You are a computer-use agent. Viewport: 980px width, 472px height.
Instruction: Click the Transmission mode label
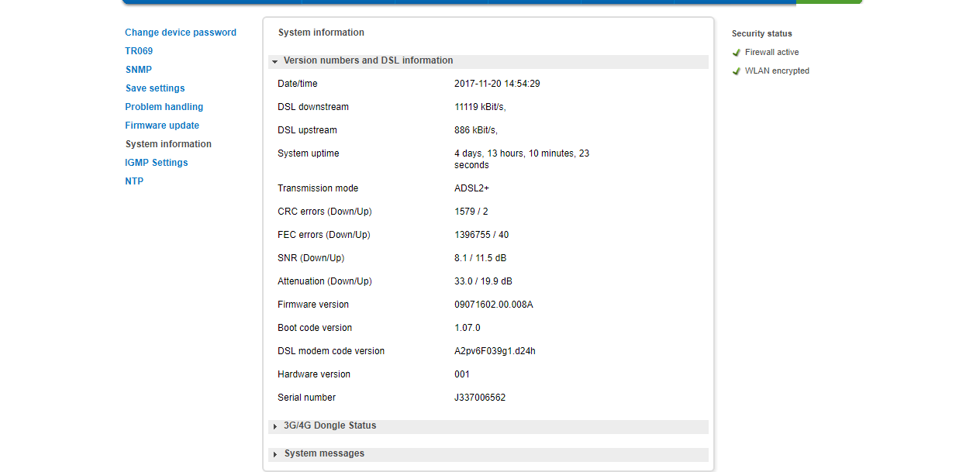pyautogui.click(x=318, y=188)
